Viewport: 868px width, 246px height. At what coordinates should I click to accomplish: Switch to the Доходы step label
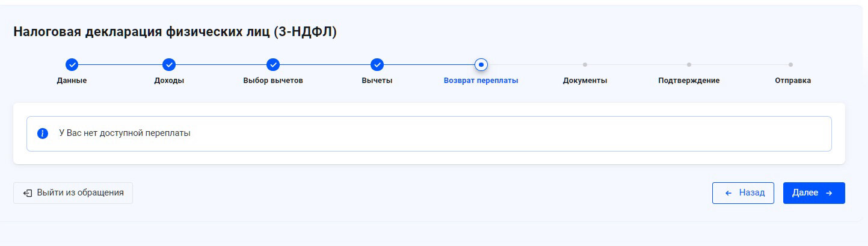[169, 81]
